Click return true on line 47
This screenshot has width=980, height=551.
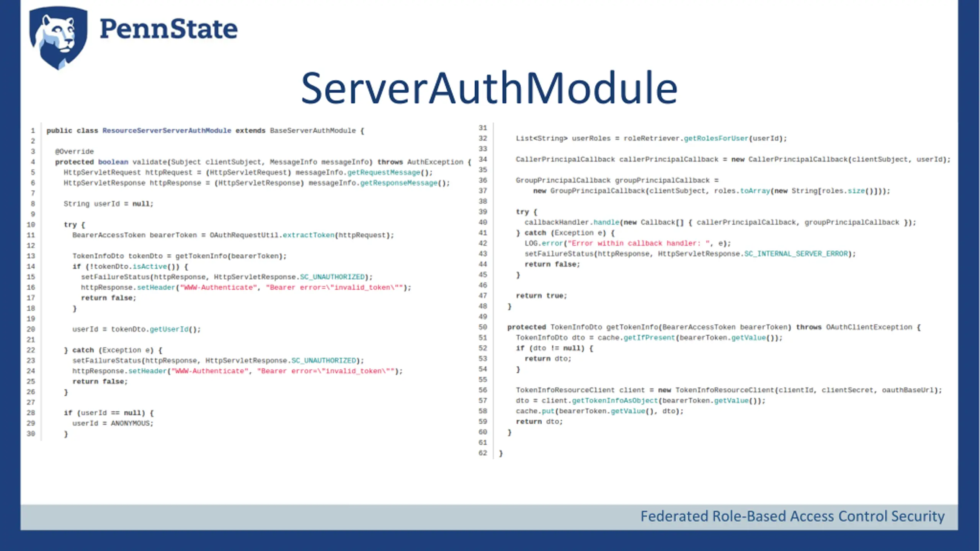pos(541,296)
